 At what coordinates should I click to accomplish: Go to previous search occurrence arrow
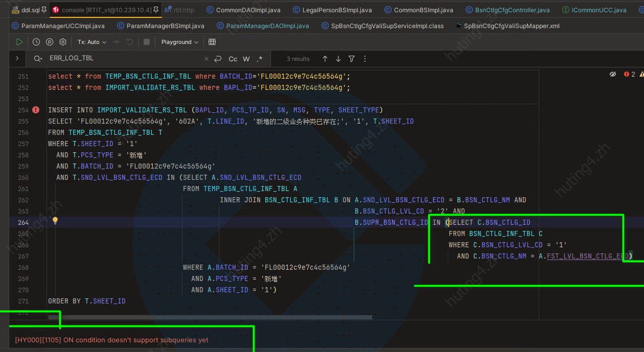pyautogui.click(x=325, y=59)
